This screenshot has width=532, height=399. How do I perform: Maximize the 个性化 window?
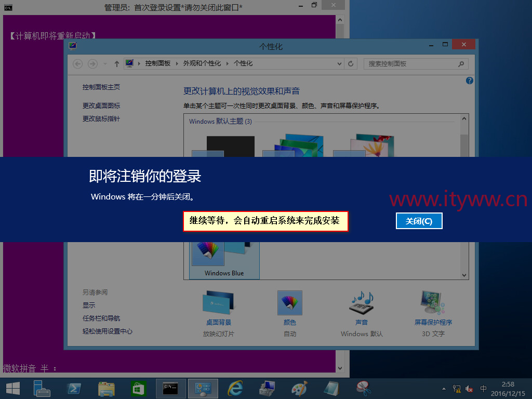click(x=445, y=45)
